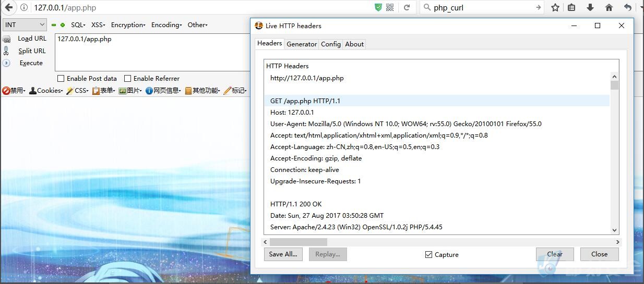Enable Post data checkbox
The height and width of the screenshot is (284, 644).
[x=61, y=79]
